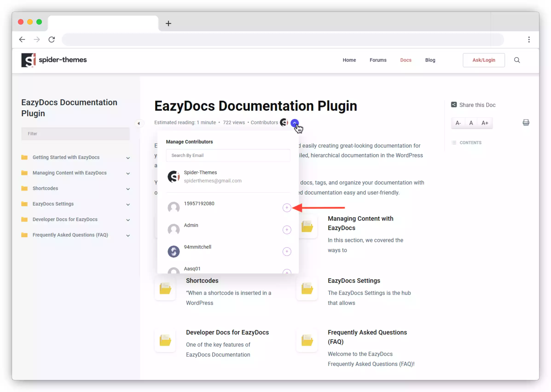Open Frequently Asked Questions card title
The image size is (551, 392).
(367, 337)
